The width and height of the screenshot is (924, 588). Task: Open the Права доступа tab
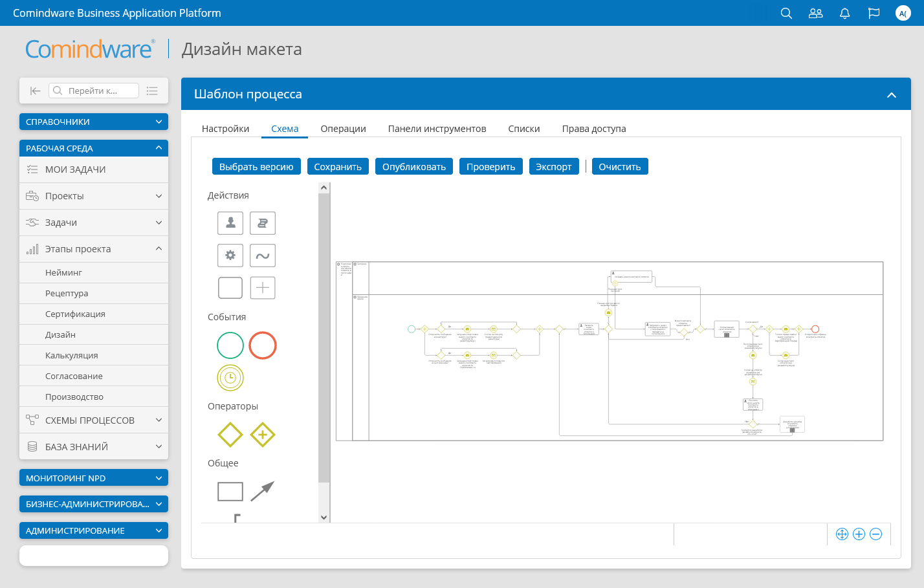(594, 129)
